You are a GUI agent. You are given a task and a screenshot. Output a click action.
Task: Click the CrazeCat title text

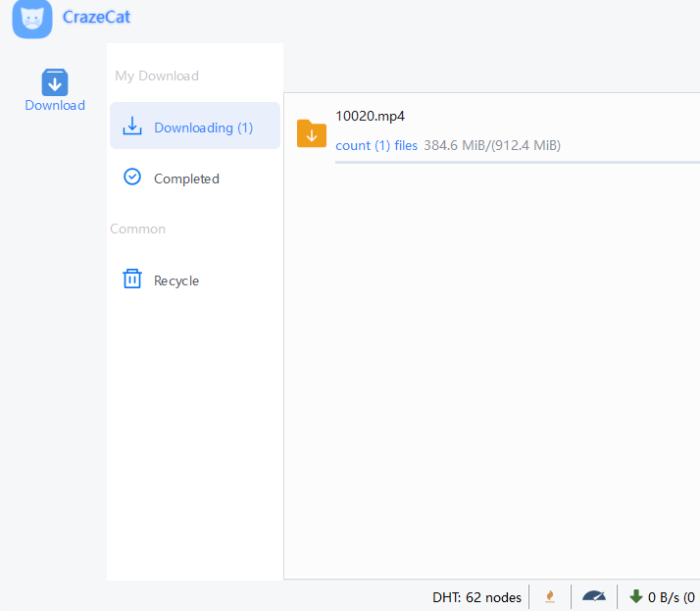coord(96,17)
